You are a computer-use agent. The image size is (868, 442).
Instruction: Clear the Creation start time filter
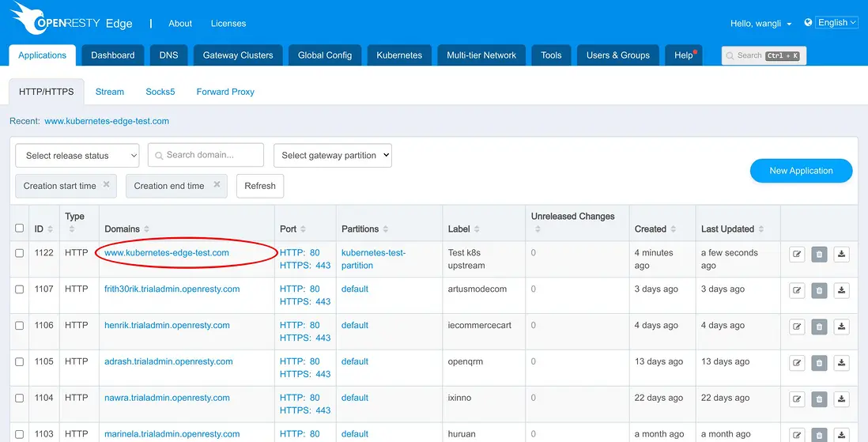[x=106, y=184]
